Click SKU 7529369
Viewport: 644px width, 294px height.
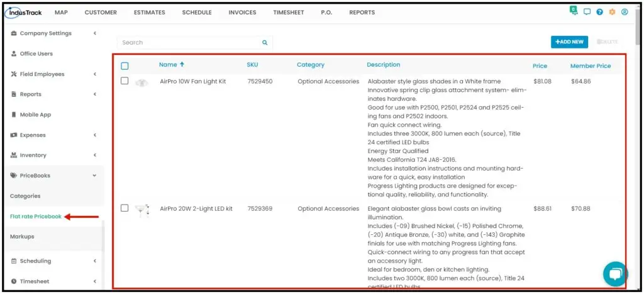tap(260, 208)
